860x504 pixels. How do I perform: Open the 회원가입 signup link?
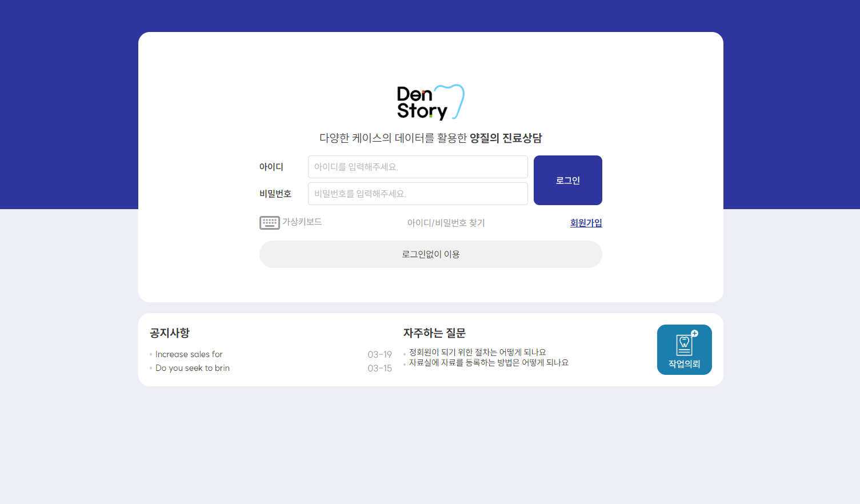585,222
